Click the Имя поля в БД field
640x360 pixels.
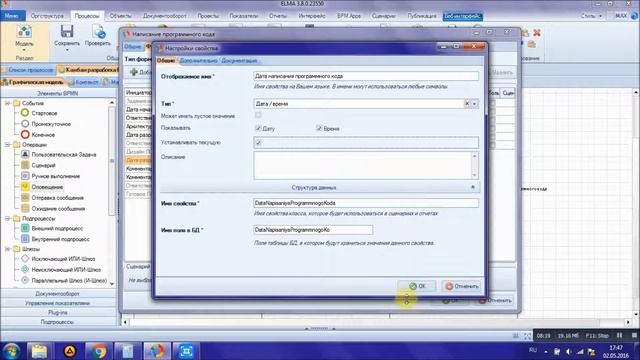pos(313,230)
